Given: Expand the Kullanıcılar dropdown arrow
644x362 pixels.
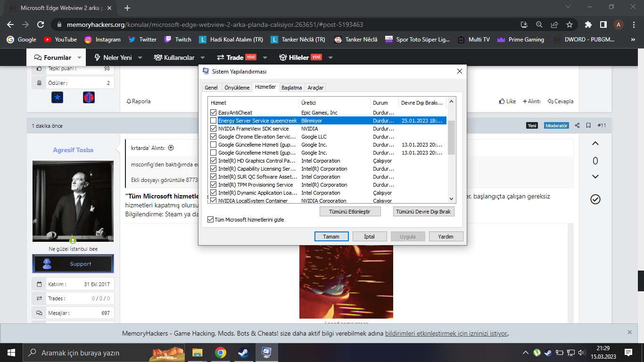Looking at the screenshot, I should 203,58.
